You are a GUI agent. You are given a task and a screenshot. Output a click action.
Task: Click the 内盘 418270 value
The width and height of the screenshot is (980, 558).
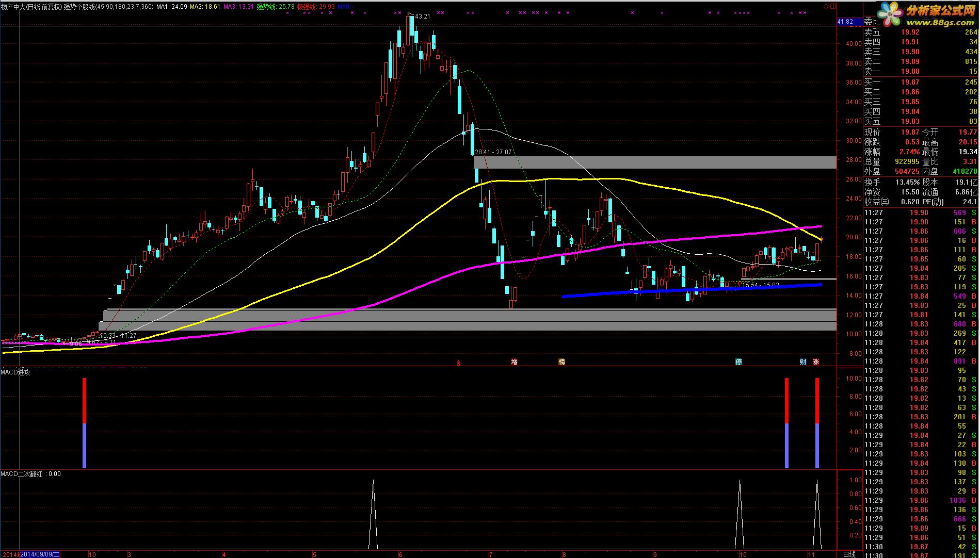[965, 171]
